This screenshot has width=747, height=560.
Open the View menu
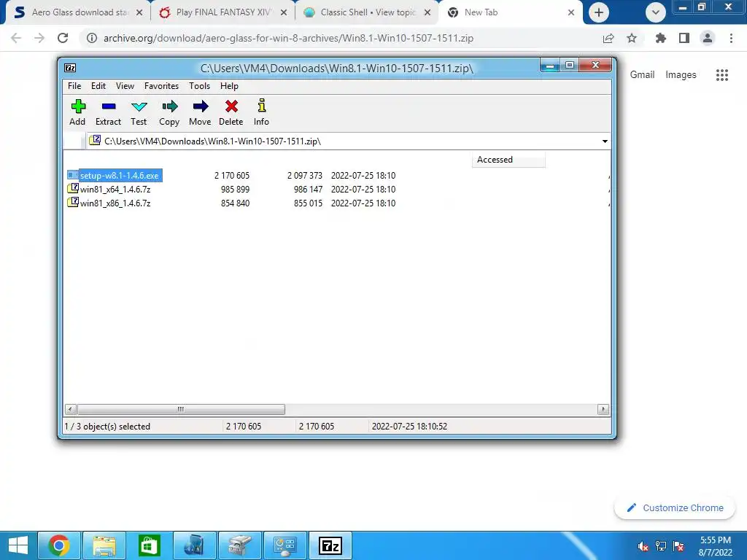click(125, 86)
